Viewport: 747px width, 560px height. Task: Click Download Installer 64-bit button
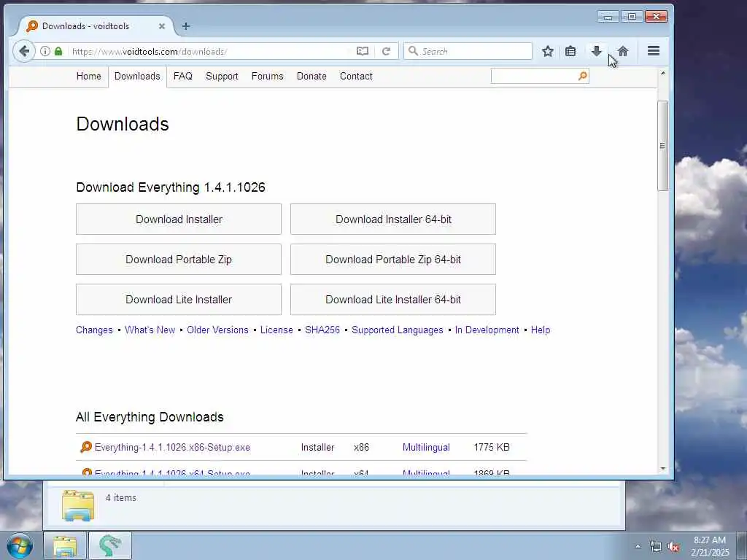pos(393,219)
